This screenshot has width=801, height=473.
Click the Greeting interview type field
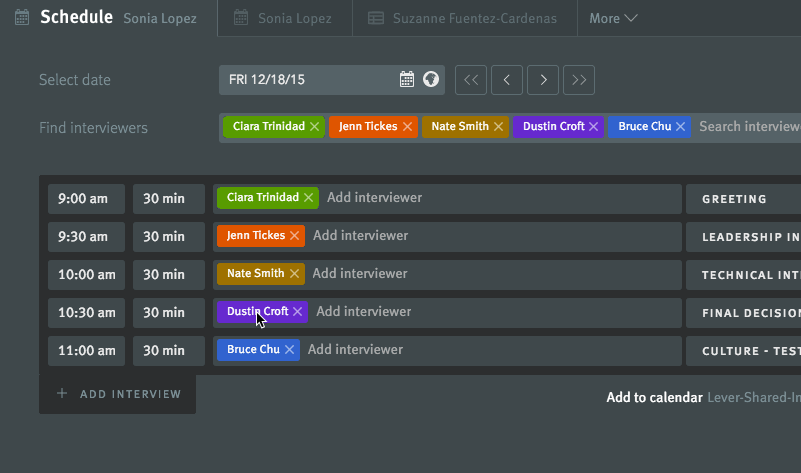pyautogui.click(x=743, y=199)
